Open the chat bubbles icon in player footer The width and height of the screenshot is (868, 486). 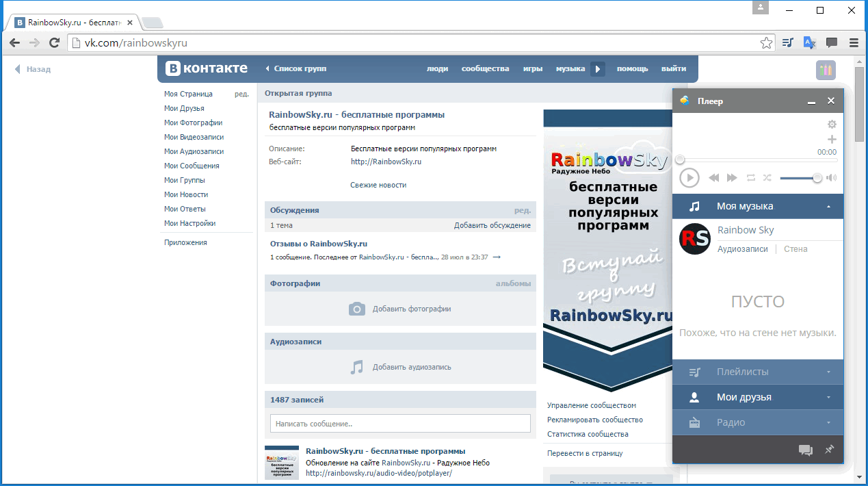click(806, 450)
